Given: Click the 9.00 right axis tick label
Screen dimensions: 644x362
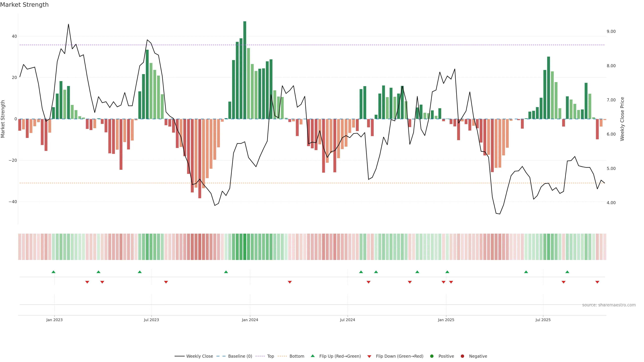Looking at the screenshot, I should 611,32.
